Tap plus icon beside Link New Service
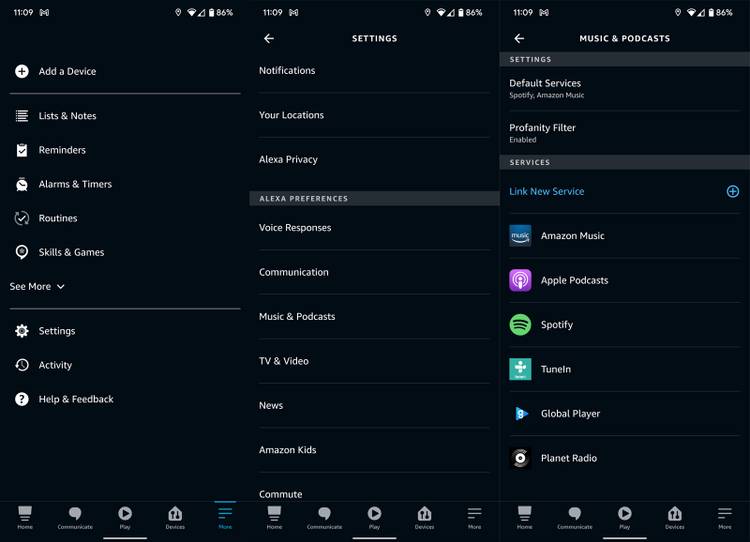The height and width of the screenshot is (542, 750). pyautogui.click(x=733, y=191)
